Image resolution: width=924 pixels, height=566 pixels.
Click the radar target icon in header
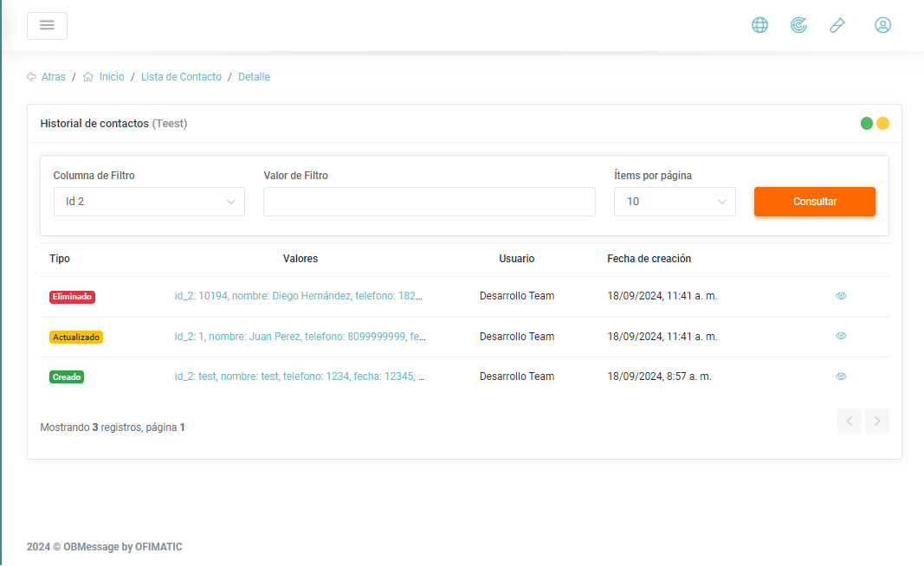[x=798, y=25]
